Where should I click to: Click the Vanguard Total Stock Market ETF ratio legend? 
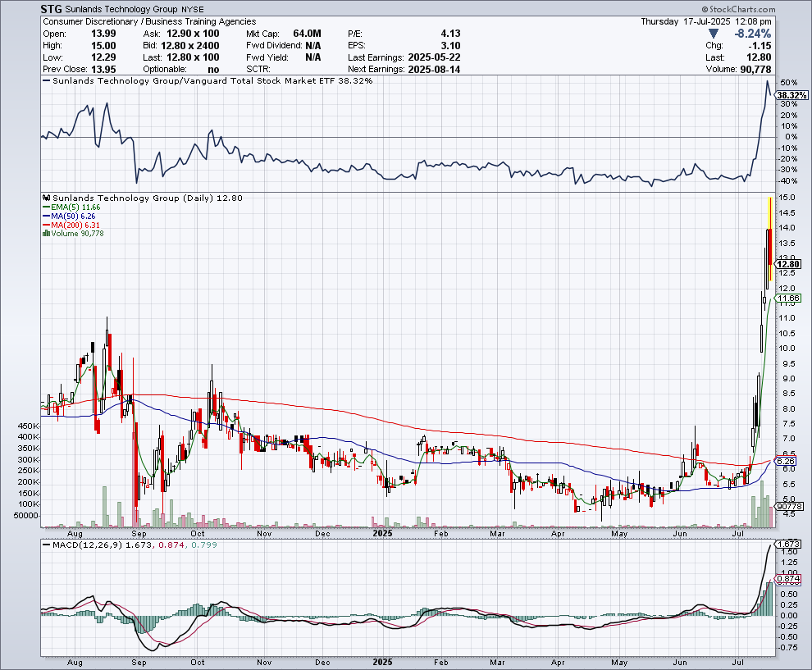point(208,81)
